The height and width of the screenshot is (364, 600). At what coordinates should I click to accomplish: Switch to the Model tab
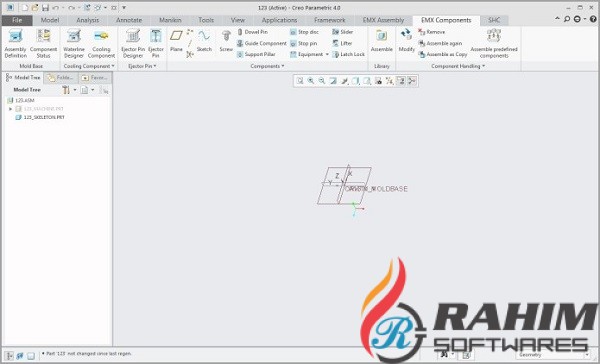[50, 20]
